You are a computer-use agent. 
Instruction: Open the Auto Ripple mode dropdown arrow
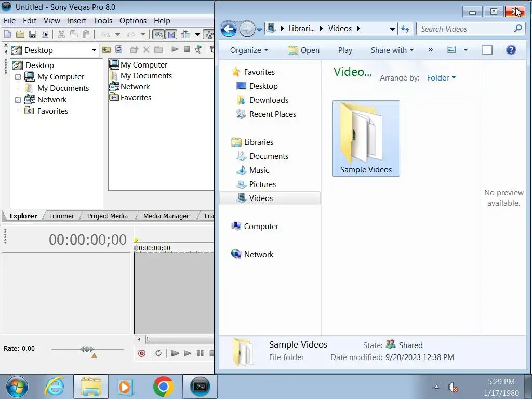(197, 34)
